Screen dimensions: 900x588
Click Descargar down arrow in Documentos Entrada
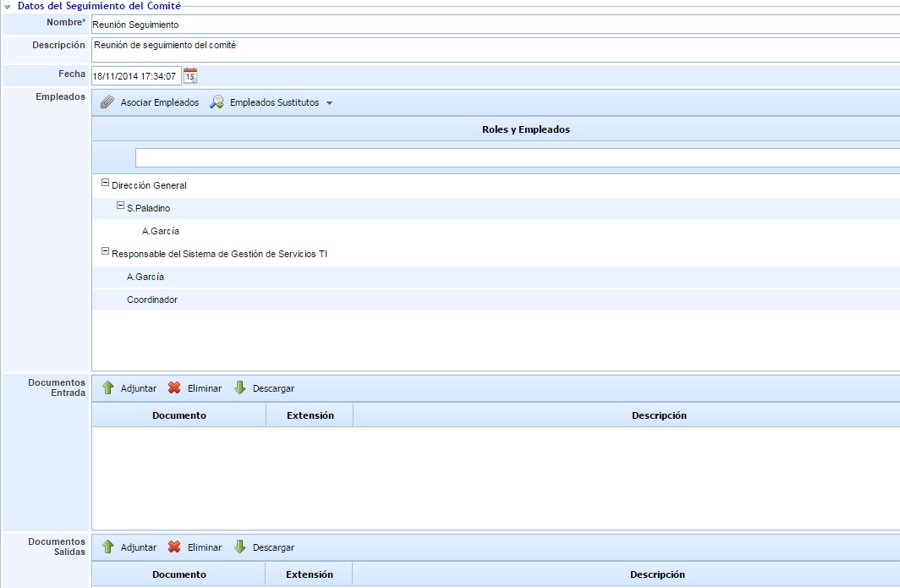point(240,388)
